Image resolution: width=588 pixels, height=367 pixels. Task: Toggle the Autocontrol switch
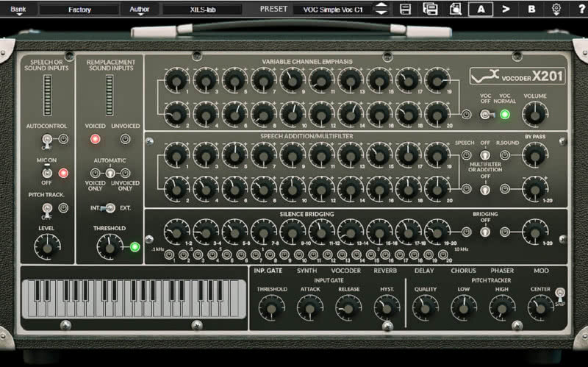pyautogui.click(x=47, y=140)
